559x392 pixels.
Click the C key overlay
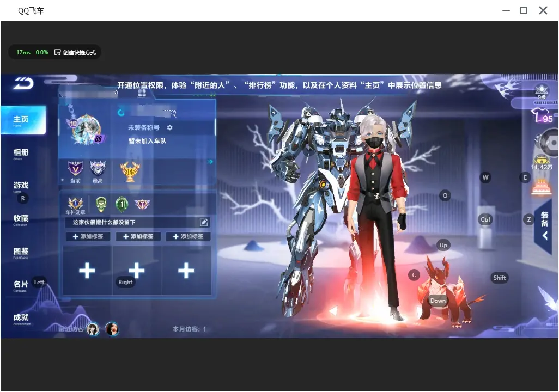coord(414,275)
